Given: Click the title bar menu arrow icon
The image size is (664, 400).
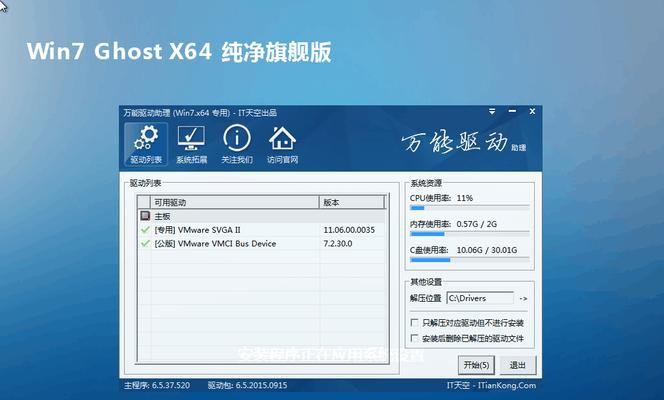Looking at the screenshot, I should (x=492, y=111).
